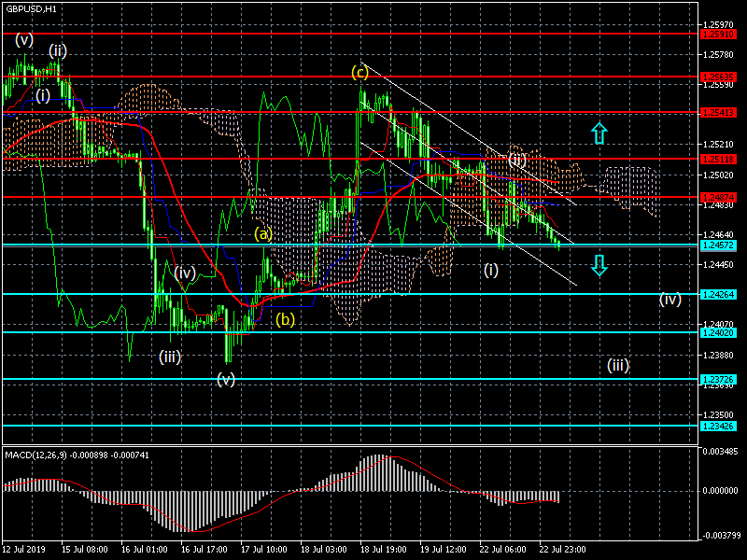Click the cyan 1.24264 price tag
Screen dimensions: 747x560
point(718,294)
